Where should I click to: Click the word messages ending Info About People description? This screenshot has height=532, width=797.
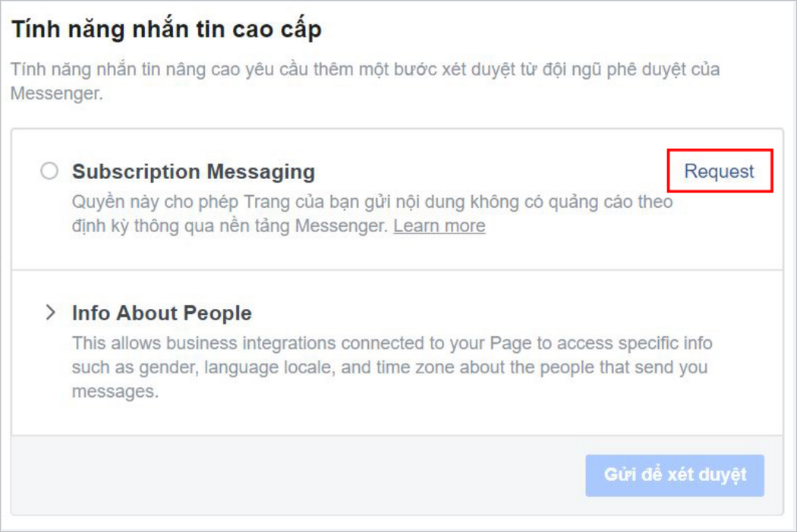(115, 393)
